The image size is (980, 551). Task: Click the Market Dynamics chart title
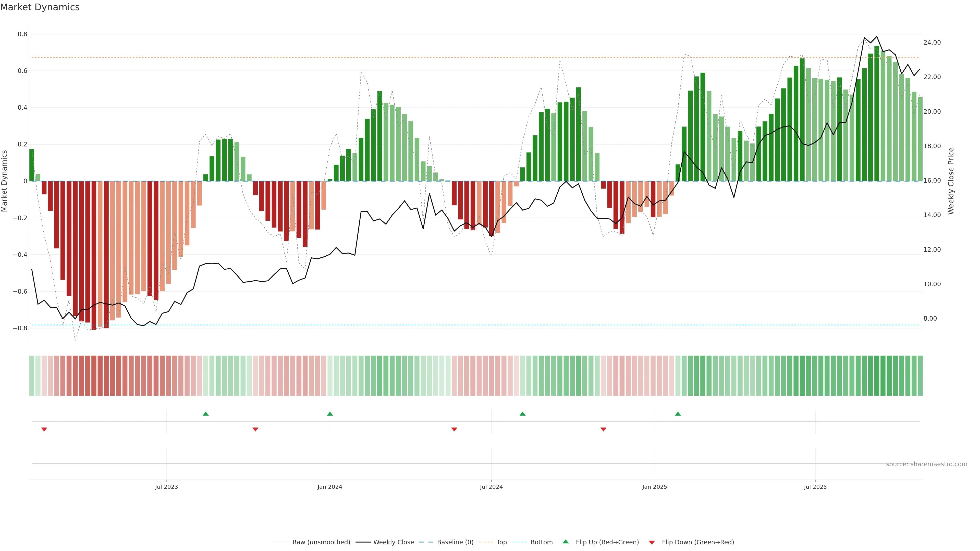(40, 7)
